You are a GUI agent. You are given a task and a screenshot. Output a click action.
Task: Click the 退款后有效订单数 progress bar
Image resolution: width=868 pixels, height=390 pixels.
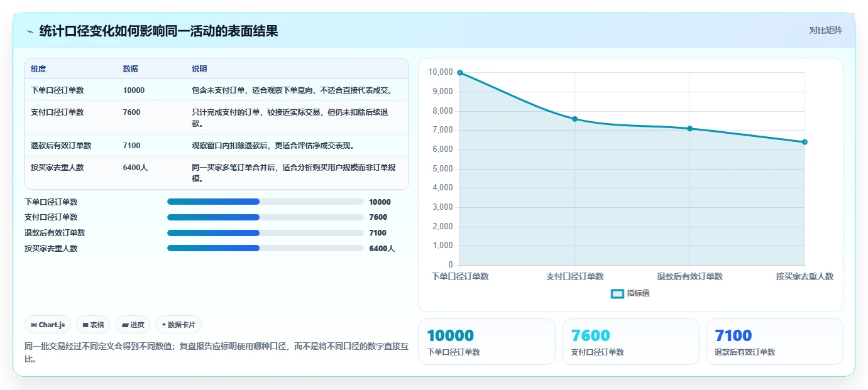[265, 232]
